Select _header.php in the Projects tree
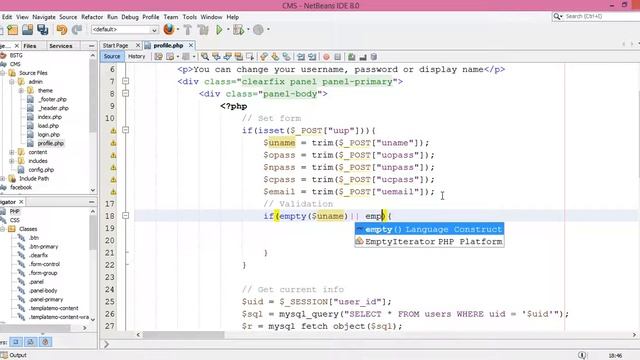The height and width of the screenshot is (360, 640). tap(53, 108)
